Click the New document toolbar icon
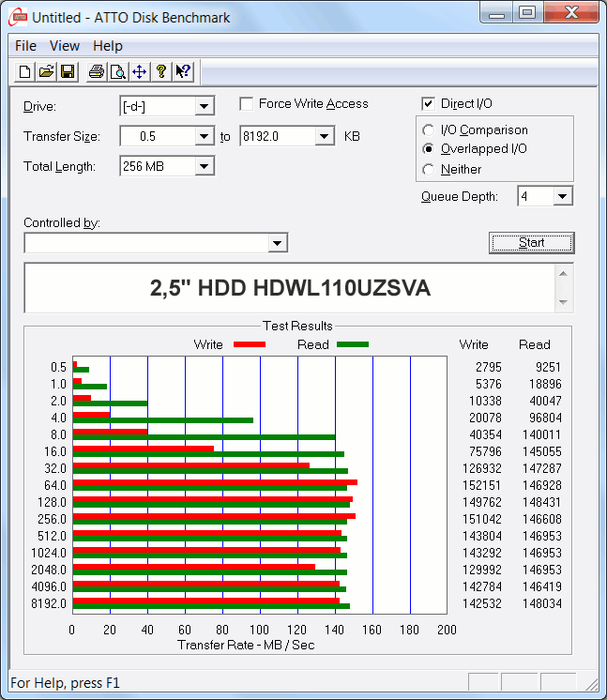This screenshot has width=607, height=700. tap(25, 71)
